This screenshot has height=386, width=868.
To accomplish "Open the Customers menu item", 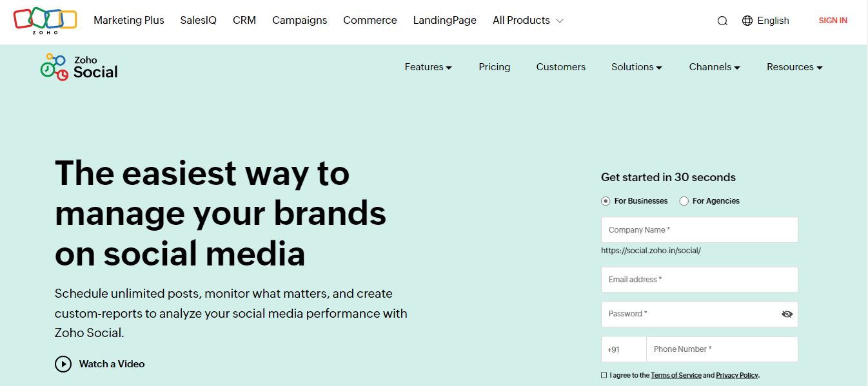I will (561, 67).
